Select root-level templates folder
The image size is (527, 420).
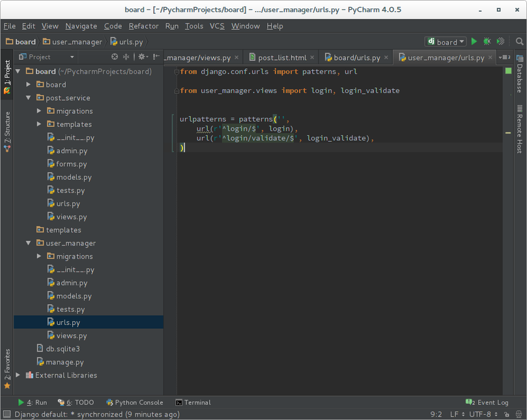(59, 230)
